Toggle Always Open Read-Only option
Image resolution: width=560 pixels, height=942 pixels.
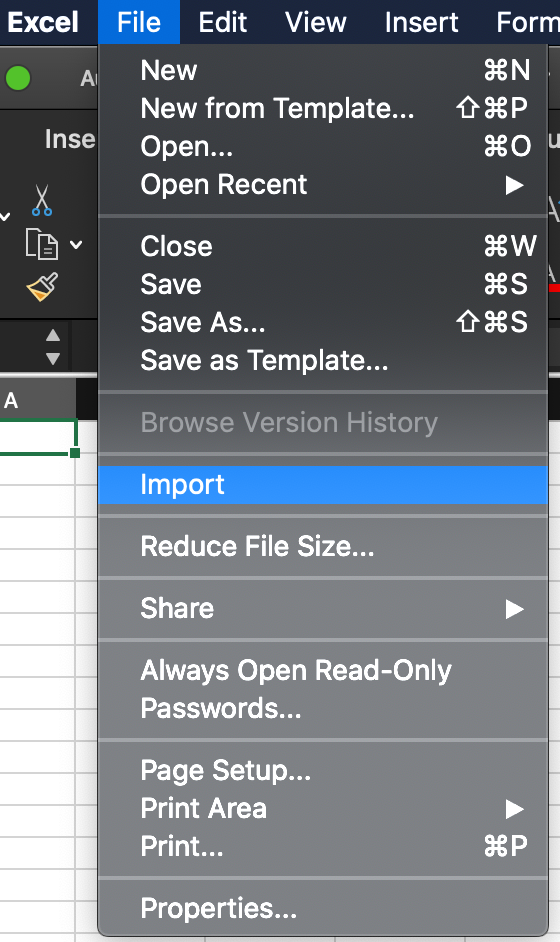(x=323, y=670)
